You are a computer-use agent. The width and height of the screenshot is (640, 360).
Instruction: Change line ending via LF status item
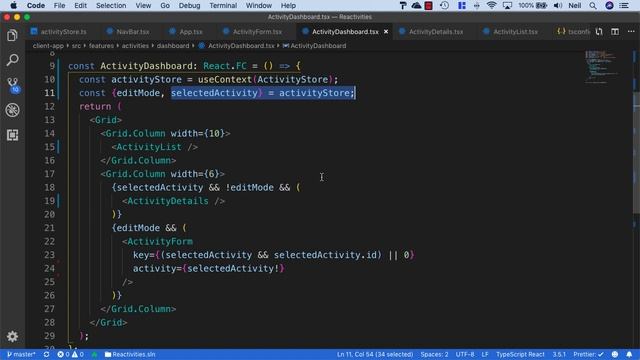[x=485, y=354]
